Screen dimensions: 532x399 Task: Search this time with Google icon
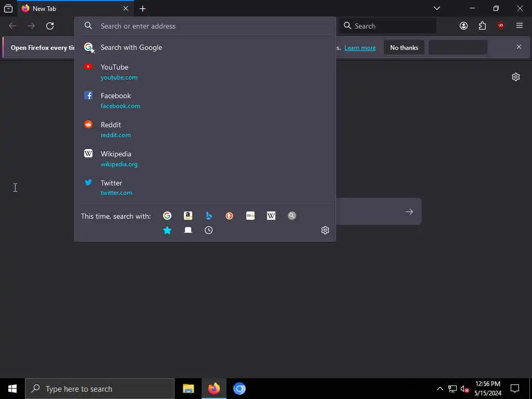[167, 216]
